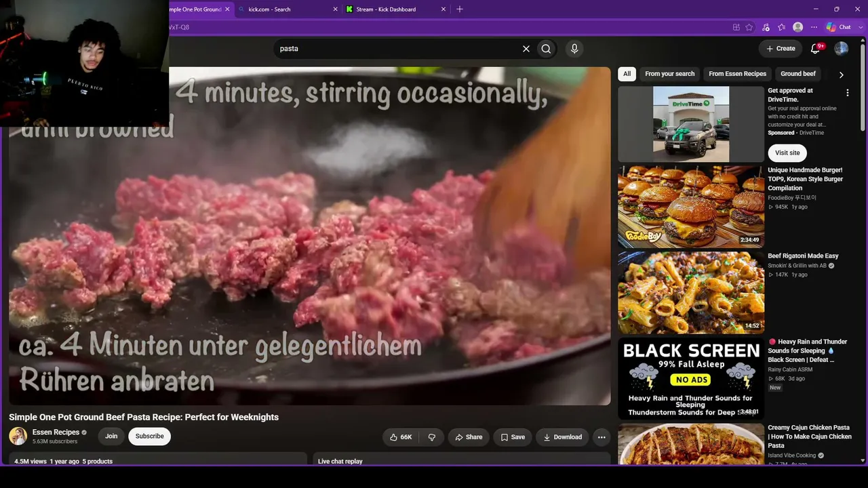Open the Creamy Cajun Chicken Pasta title
Image resolution: width=868 pixels, height=488 pixels.
pos(810,436)
